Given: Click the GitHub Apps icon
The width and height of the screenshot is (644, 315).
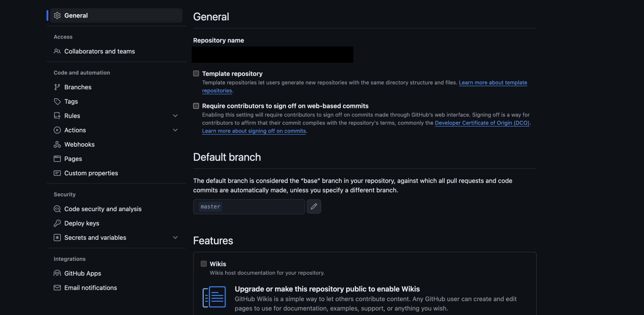Looking at the screenshot, I should [57, 273].
